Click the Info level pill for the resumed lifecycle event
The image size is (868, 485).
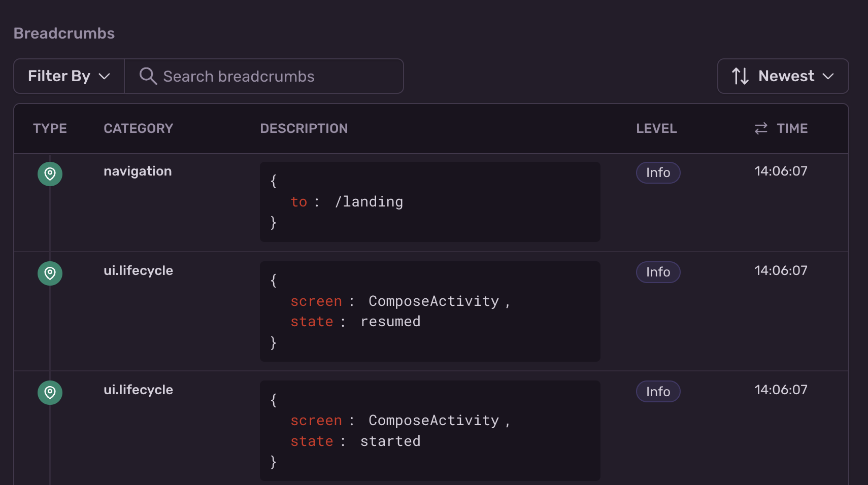tap(658, 272)
